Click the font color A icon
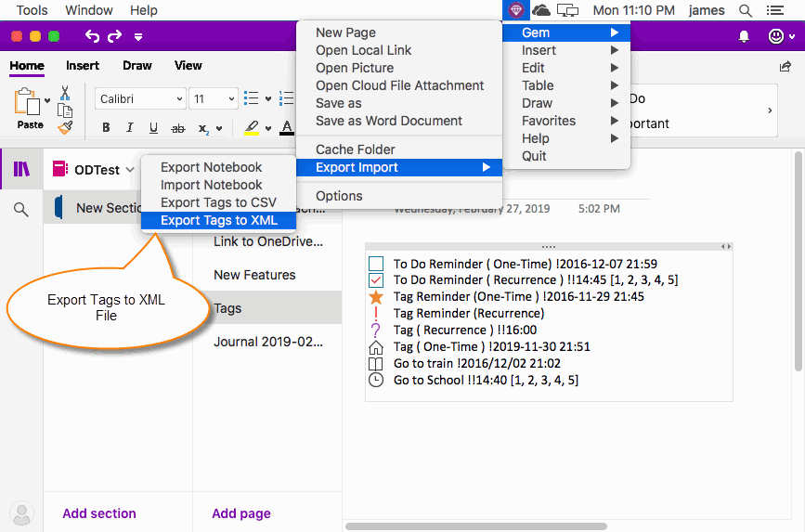Viewport: 805px width, 532px height. [287, 127]
